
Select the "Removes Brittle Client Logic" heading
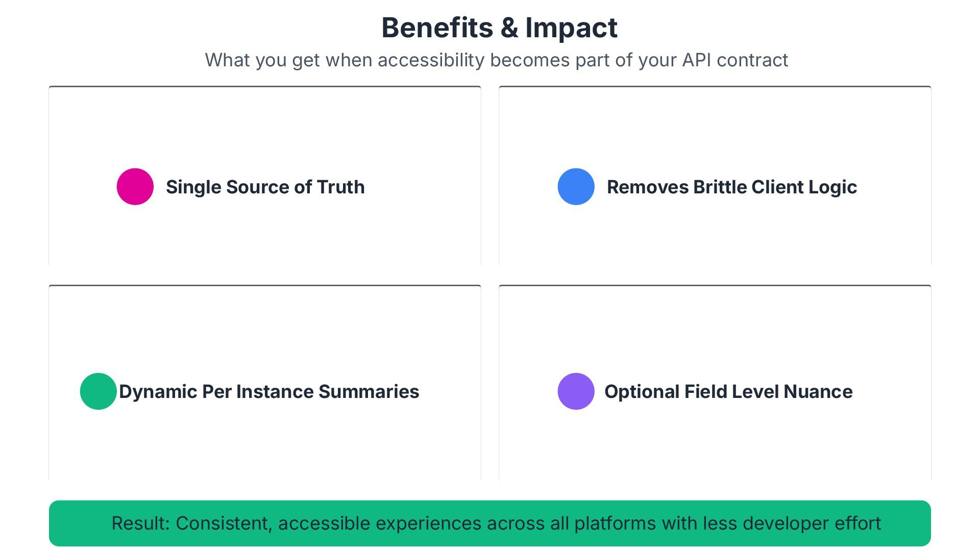point(731,187)
